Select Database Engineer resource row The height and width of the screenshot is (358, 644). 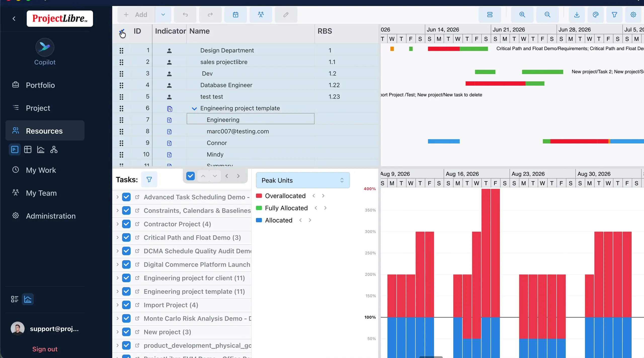pyautogui.click(x=245, y=85)
